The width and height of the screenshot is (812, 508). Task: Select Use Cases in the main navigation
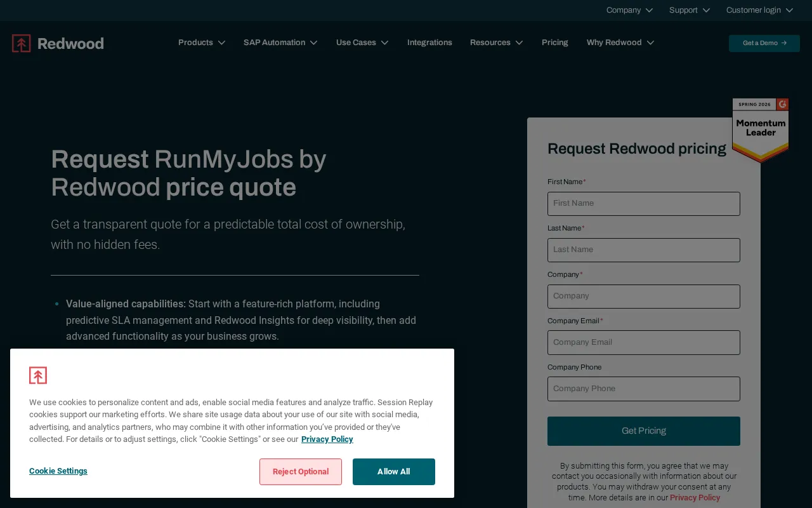pos(356,43)
